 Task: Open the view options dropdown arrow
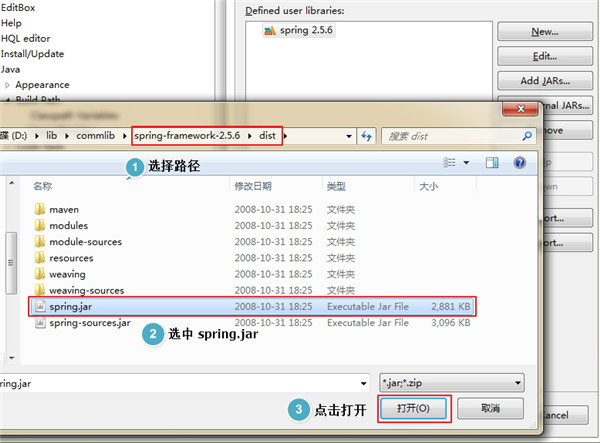[x=466, y=163]
